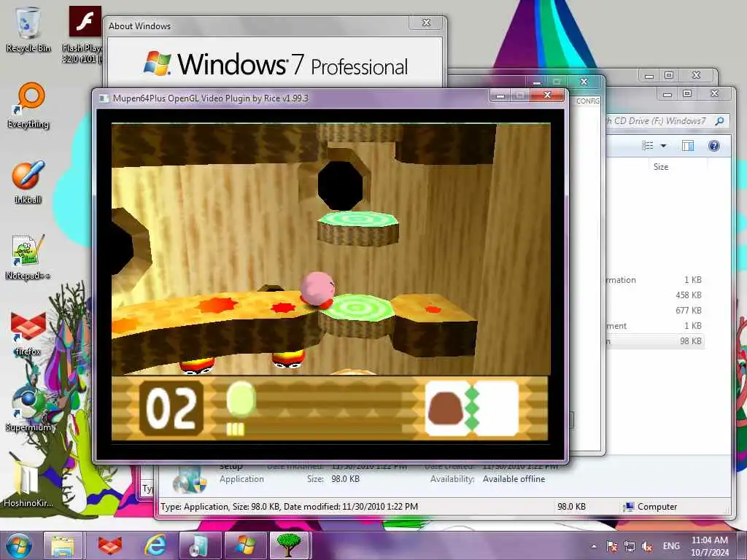Click Kirby in the game window

click(x=317, y=289)
